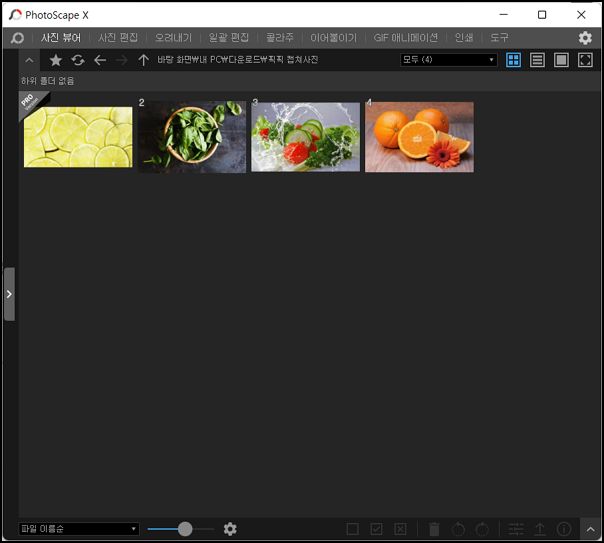Viewport: 604px width, 543px height.
Task: Open thumbnail options gear at bottom
Action: pos(230,529)
